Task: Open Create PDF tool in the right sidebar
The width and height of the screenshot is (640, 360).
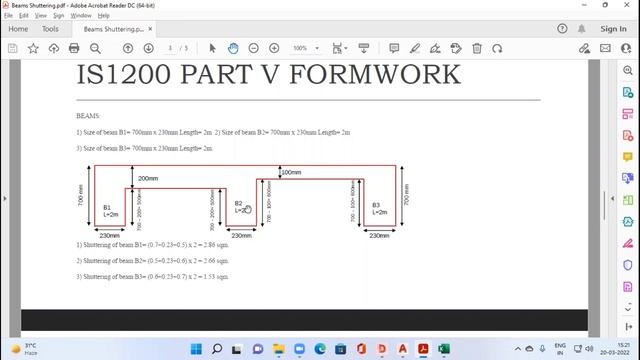Action: point(628,135)
